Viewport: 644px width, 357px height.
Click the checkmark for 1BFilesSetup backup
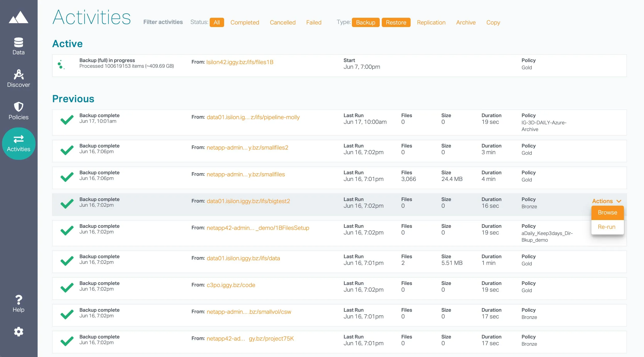point(67,231)
